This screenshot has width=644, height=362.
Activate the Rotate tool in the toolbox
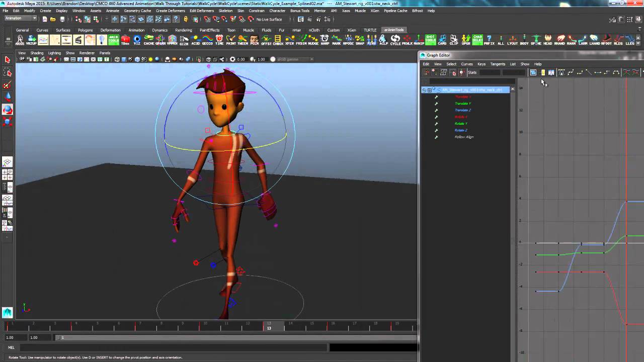[x=7, y=109]
